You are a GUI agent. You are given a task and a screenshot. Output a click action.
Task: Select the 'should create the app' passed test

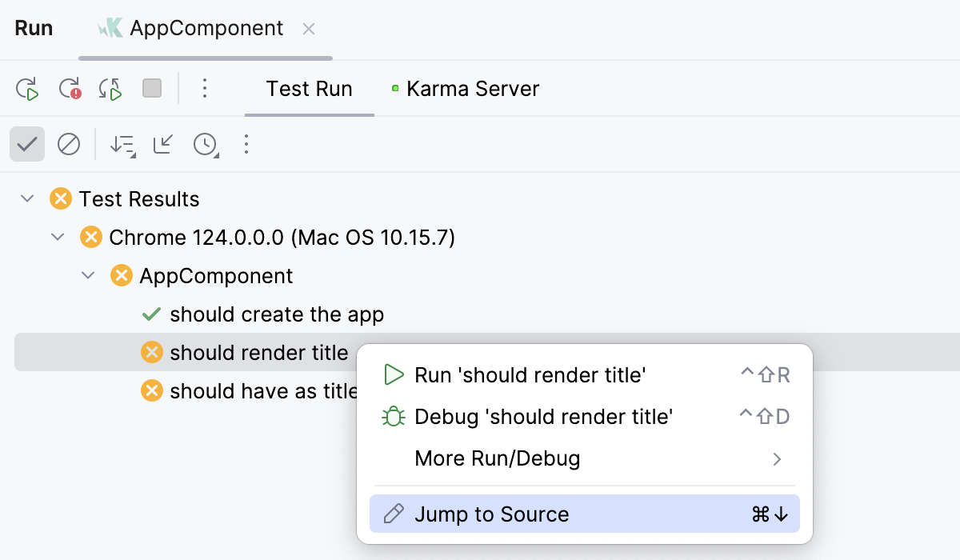[x=276, y=314]
